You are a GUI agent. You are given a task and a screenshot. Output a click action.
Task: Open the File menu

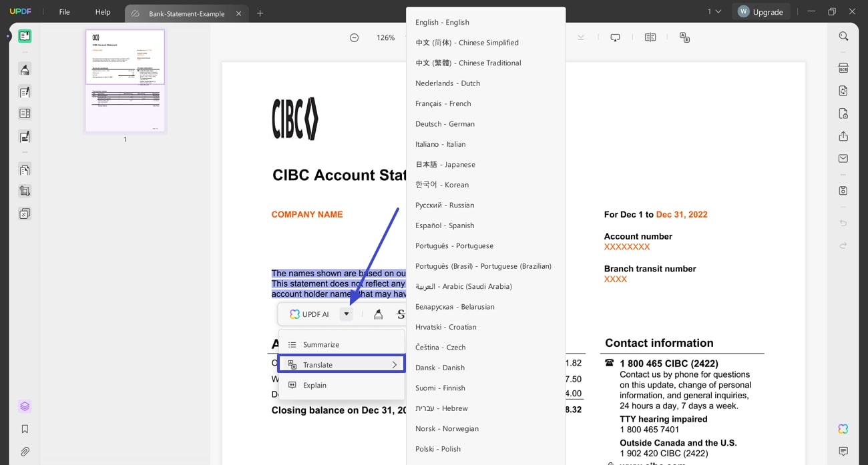click(65, 11)
